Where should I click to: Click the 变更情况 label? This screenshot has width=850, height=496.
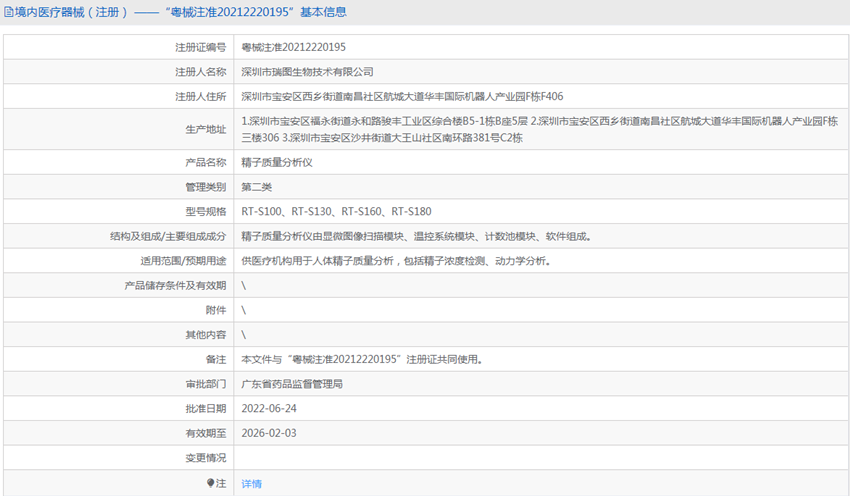click(205, 458)
